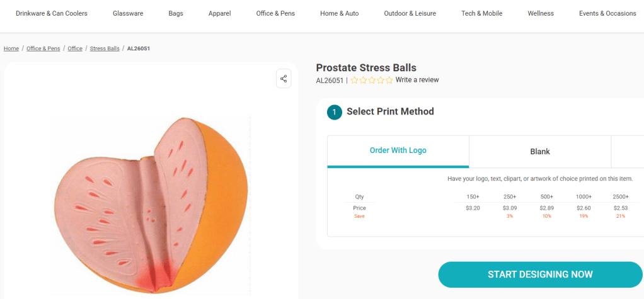Go to Home breadcrumb link
The image size is (644, 299).
tap(11, 48)
